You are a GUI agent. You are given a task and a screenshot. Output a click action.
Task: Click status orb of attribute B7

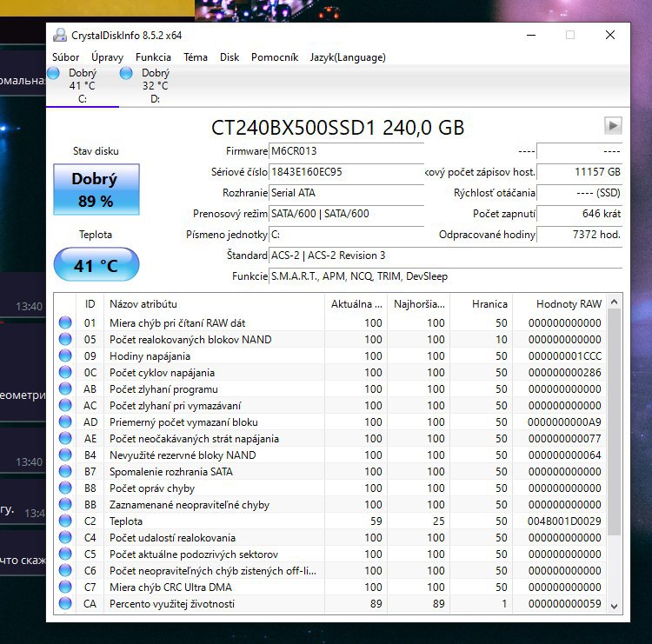tap(65, 471)
